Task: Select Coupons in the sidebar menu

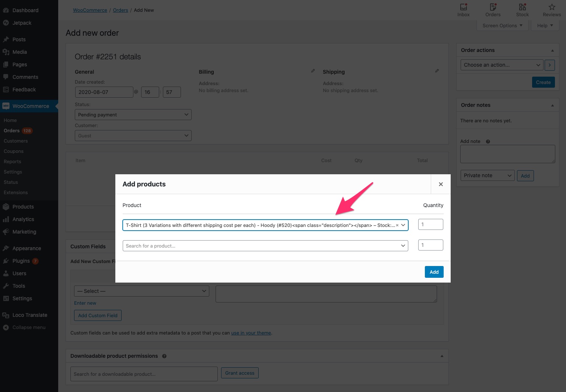Action: (13, 151)
